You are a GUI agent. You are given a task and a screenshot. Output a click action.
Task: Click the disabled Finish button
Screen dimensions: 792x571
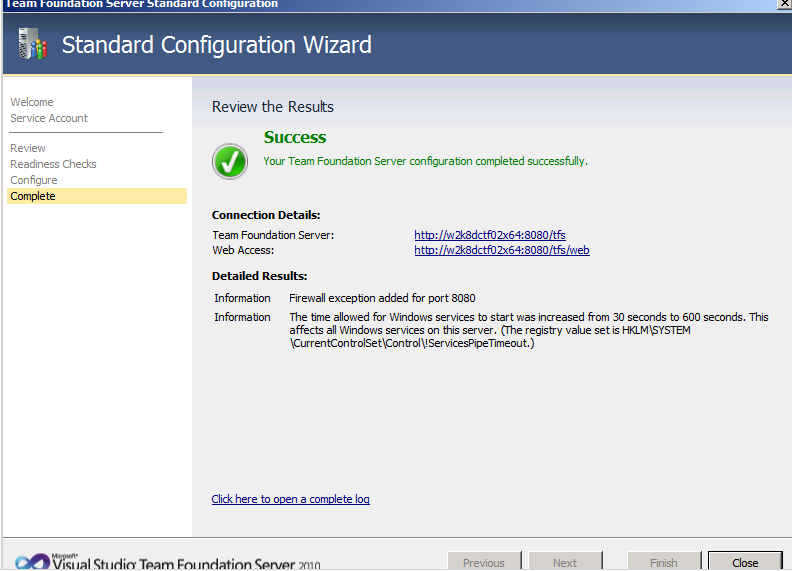tap(664, 562)
